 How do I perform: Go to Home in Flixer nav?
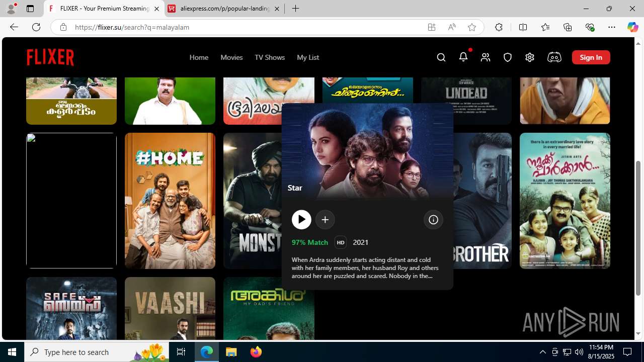tap(199, 57)
